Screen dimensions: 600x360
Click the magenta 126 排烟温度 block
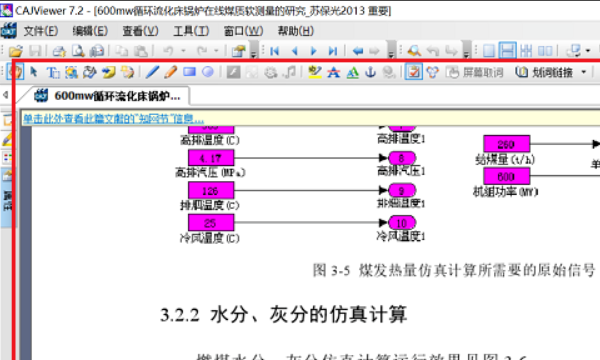pos(211,190)
